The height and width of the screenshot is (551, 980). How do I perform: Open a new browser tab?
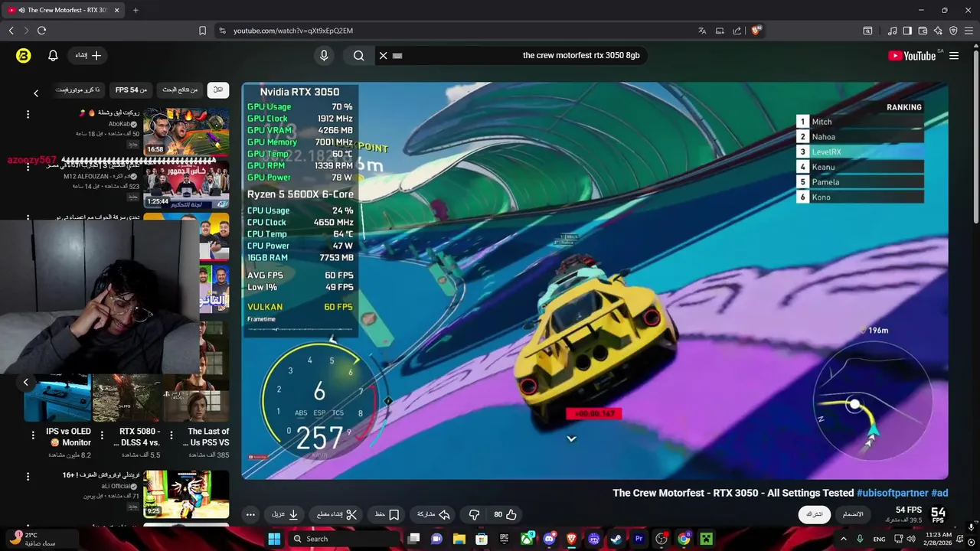[x=136, y=10]
